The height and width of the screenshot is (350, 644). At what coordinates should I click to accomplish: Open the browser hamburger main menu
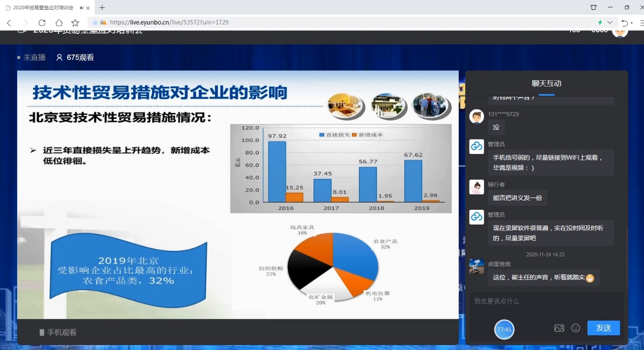click(642, 23)
